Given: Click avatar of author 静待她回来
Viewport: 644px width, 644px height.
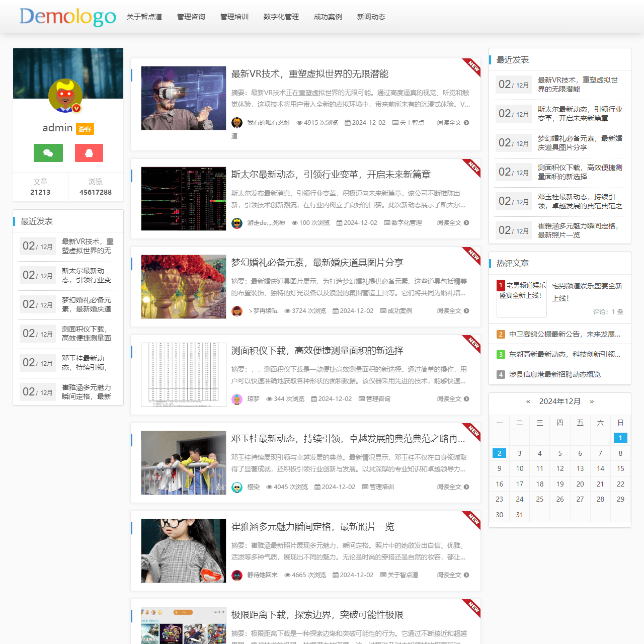Looking at the screenshot, I should point(237,575).
